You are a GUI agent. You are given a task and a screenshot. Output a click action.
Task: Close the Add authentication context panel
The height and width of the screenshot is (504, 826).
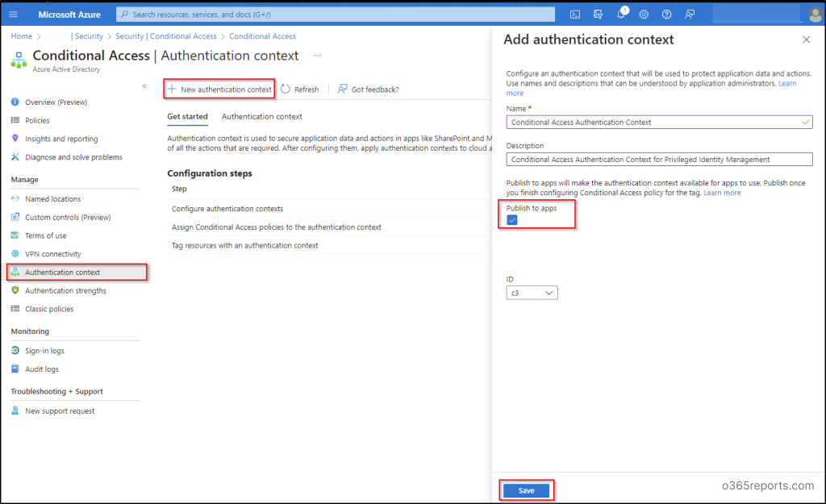[x=806, y=40]
